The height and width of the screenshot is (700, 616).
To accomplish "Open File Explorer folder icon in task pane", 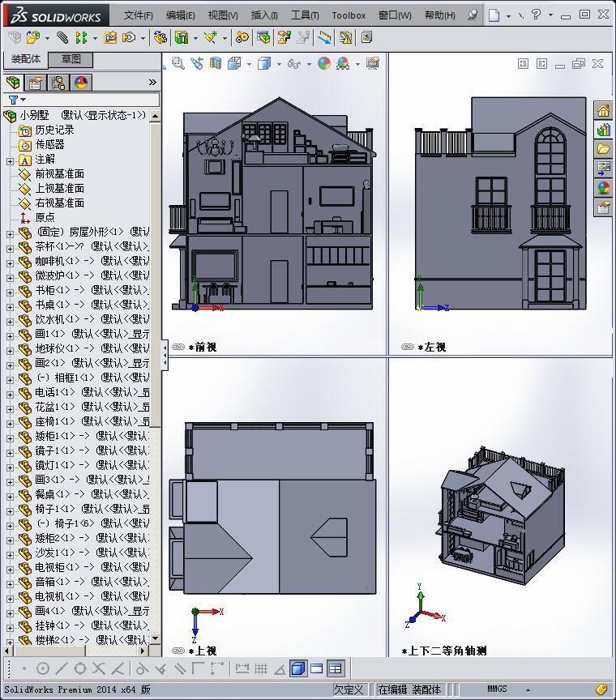I will [x=604, y=149].
